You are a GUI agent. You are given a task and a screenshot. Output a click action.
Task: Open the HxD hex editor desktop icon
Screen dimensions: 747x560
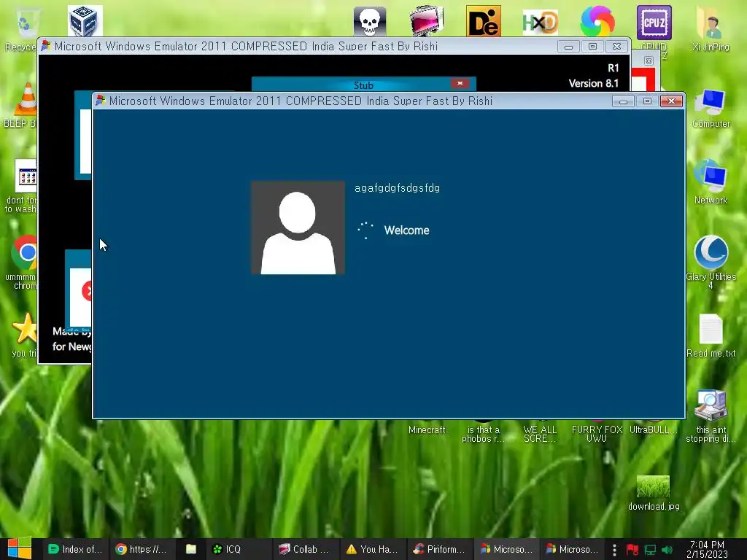[x=540, y=22]
